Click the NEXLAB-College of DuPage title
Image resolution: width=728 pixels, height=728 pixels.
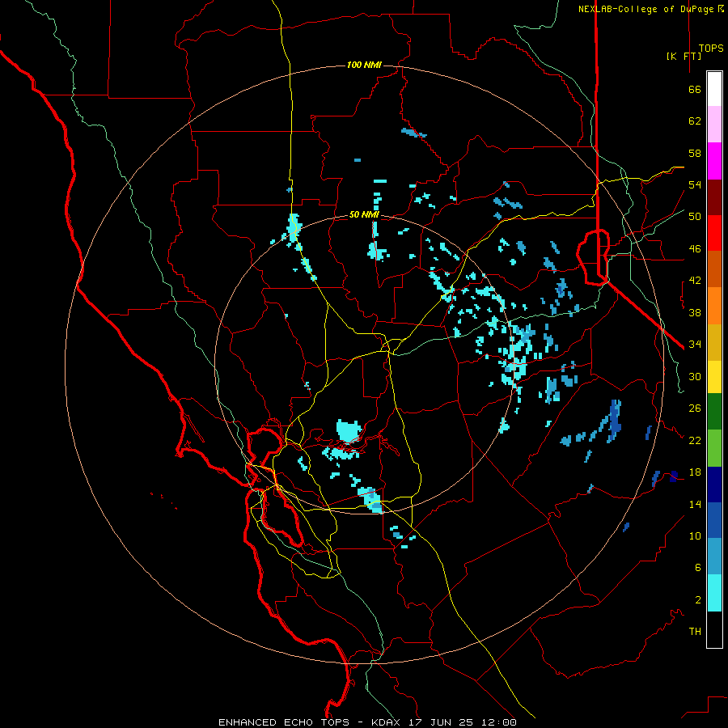(x=650, y=9)
